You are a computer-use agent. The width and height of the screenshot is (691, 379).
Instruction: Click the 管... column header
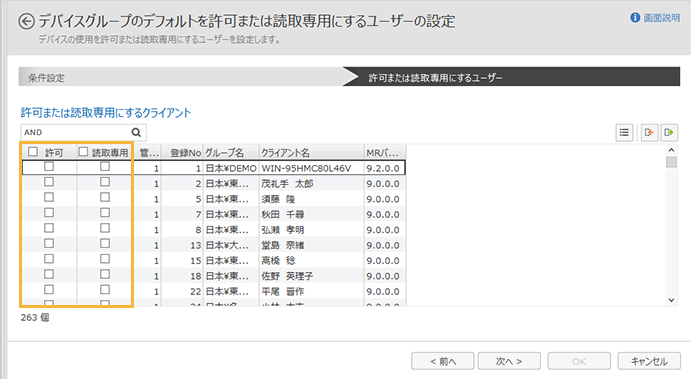[x=148, y=152]
